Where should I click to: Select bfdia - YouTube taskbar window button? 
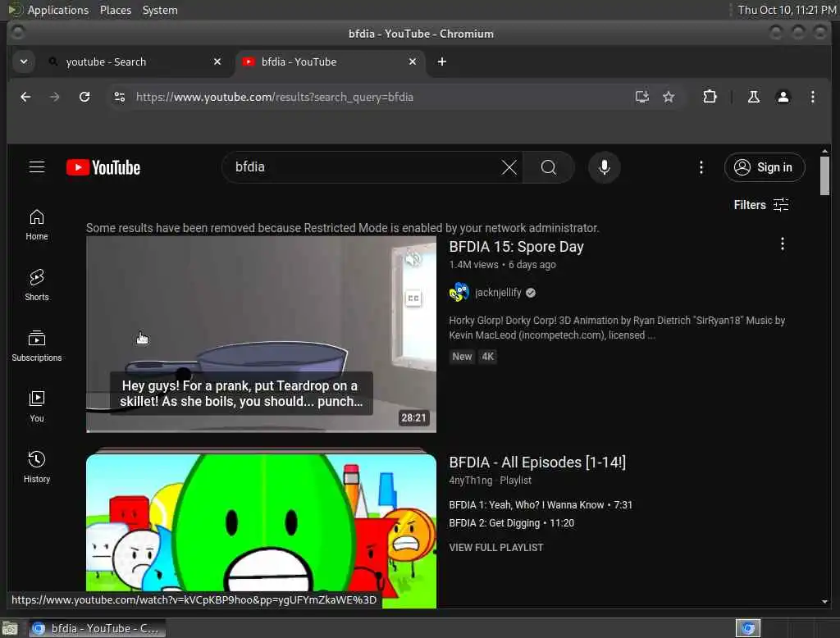[x=97, y=628]
